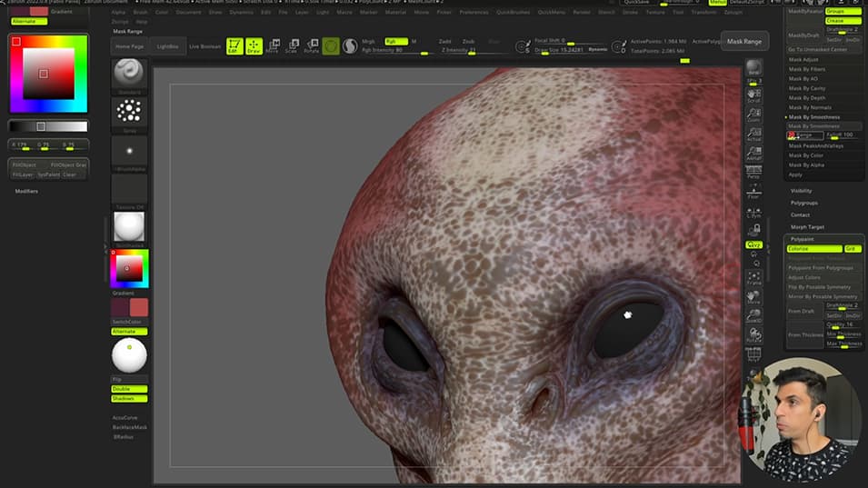
Task: Click the Frame icon in right shelf
Action: (753, 278)
